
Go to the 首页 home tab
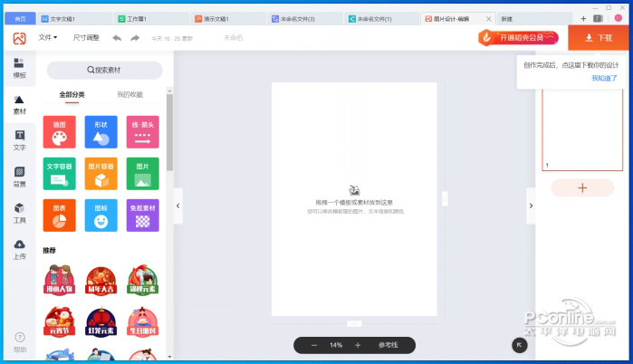pos(20,19)
